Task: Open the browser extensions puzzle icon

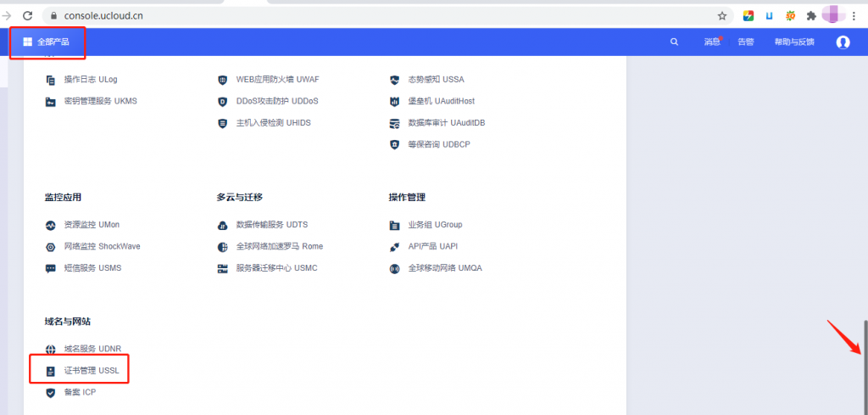Action: (811, 16)
